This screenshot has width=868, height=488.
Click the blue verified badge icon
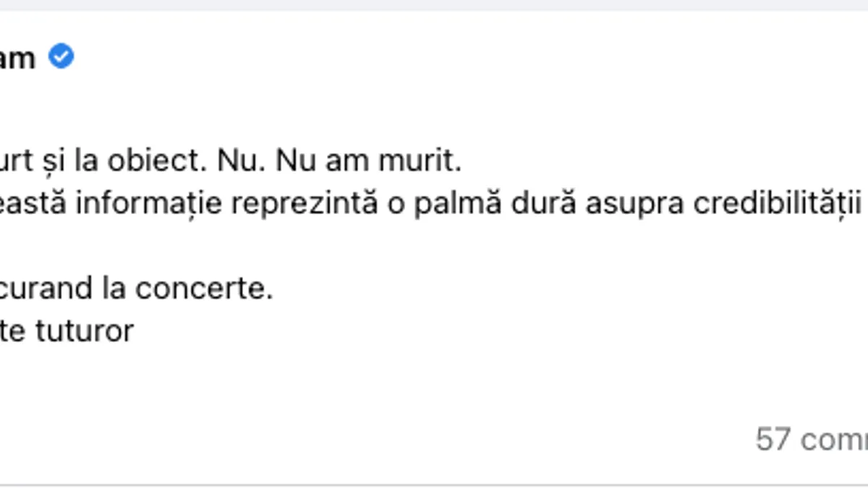(61, 56)
